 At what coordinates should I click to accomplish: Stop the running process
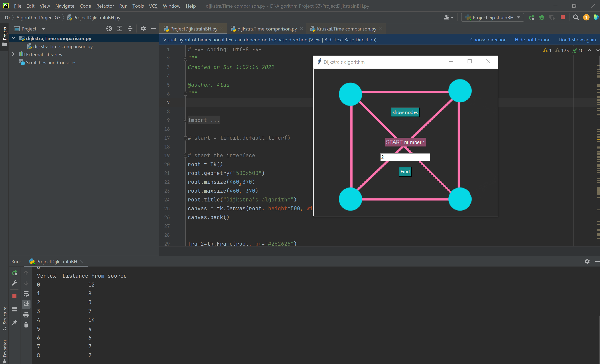coord(562,17)
